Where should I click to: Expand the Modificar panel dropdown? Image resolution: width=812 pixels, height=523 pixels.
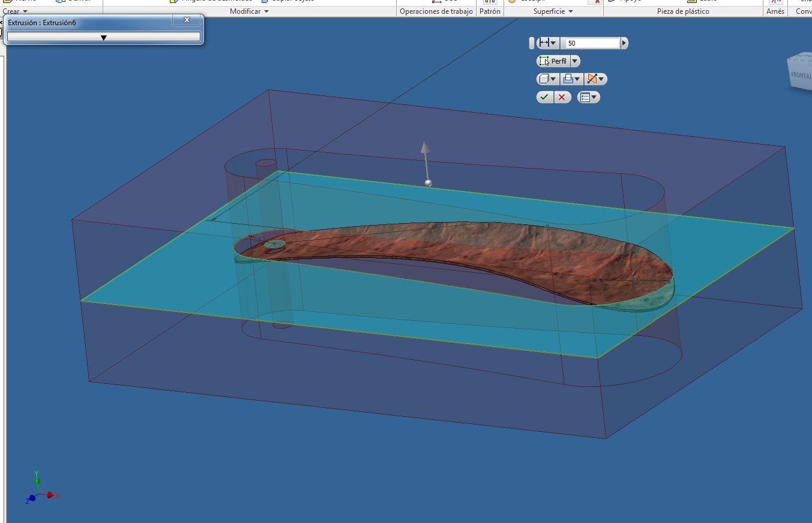pos(249,11)
